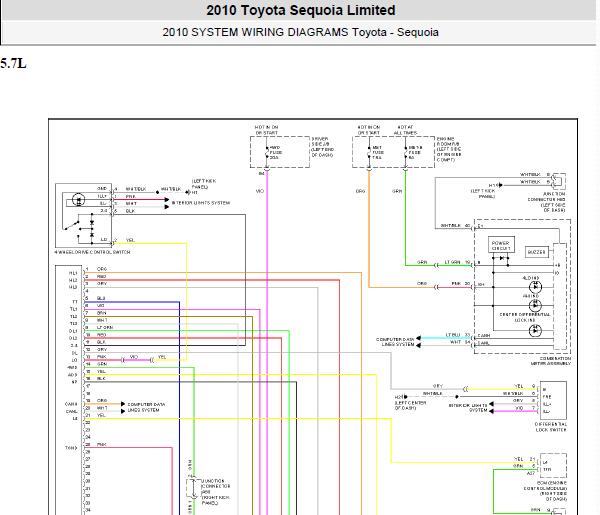Click the 'LT BLU' wire label near meter pin 33
The width and height of the screenshot is (600, 515).
(453, 335)
